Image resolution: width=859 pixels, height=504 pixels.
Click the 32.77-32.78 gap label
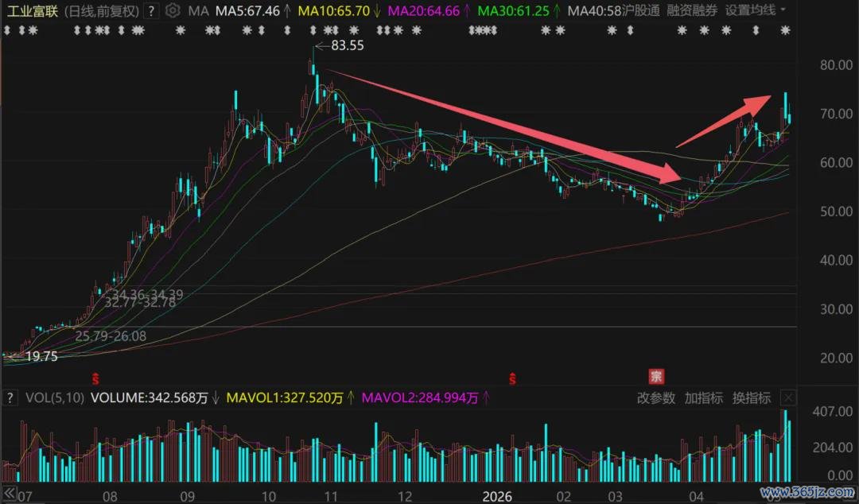[140, 302]
